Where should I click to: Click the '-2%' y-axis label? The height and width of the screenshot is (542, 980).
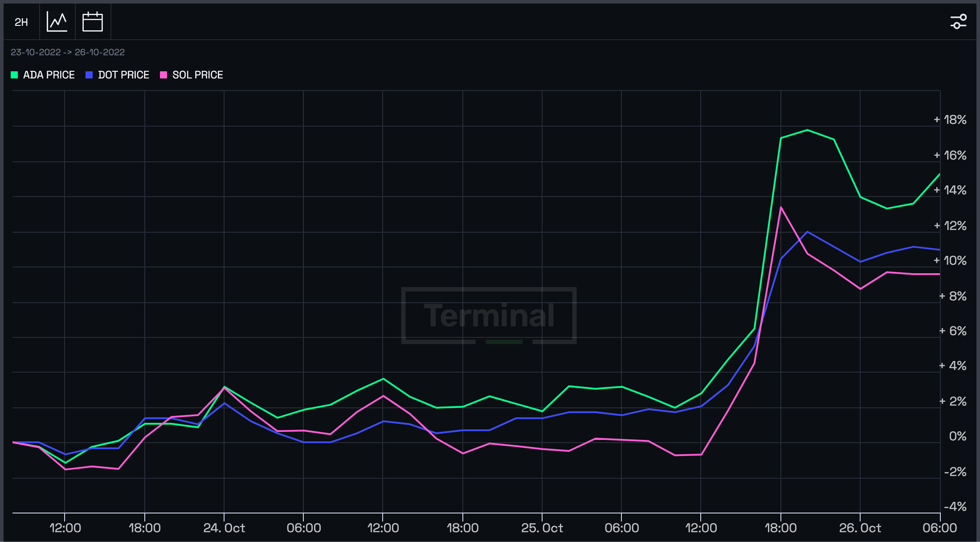tap(955, 472)
